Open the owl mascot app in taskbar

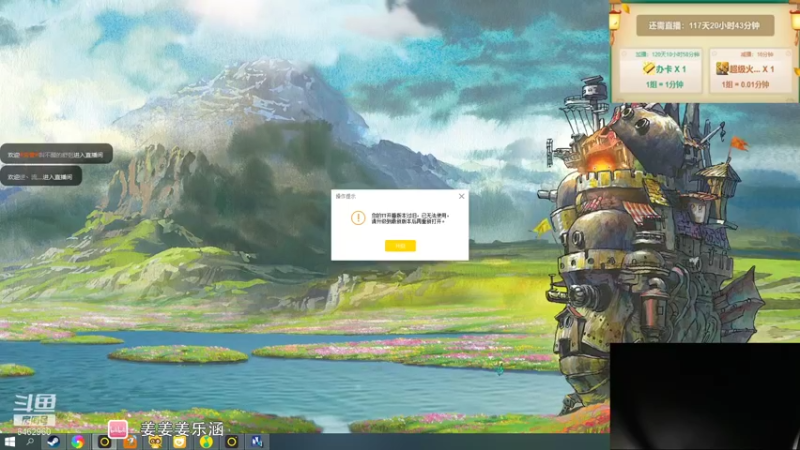(x=155, y=442)
